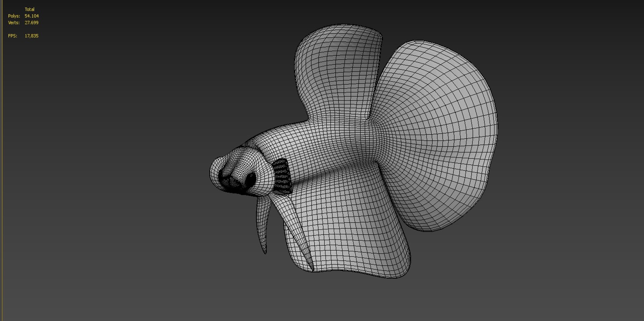Click the "Total" statistics header
The image size is (644, 321).
(x=30, y=9)
